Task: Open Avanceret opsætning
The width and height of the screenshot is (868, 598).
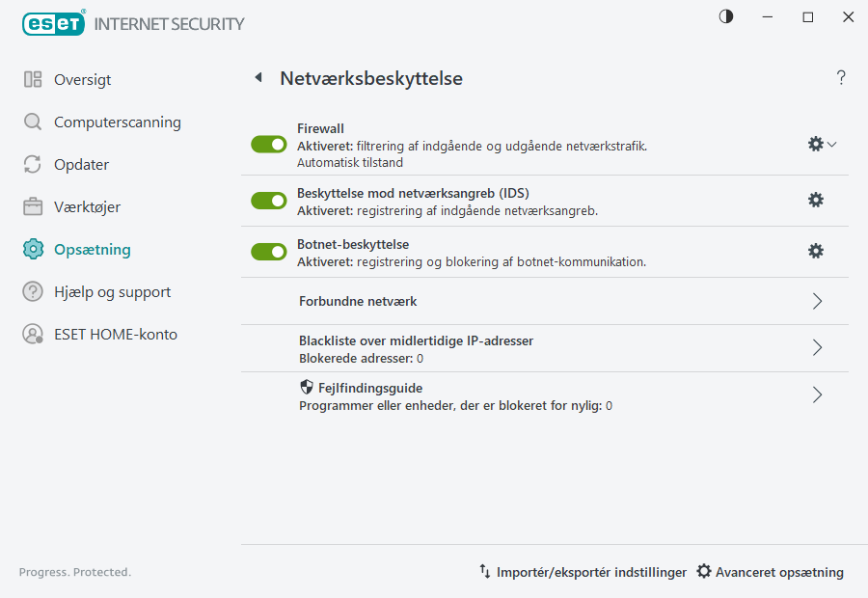Action: (x=770, y=572)
